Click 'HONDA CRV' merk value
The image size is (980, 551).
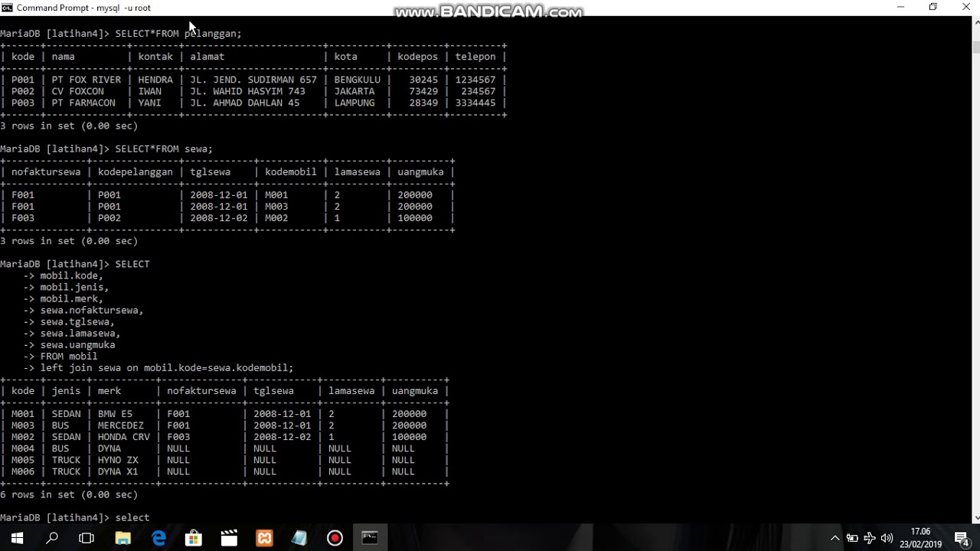(x=124, y=437)
